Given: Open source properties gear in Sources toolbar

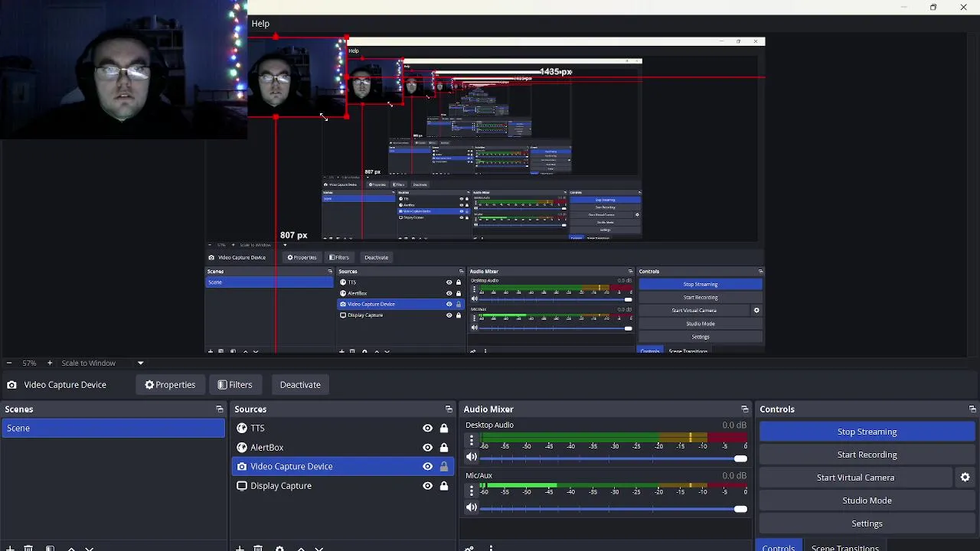Looking at the screenshot, I should (x=279, y=548).
